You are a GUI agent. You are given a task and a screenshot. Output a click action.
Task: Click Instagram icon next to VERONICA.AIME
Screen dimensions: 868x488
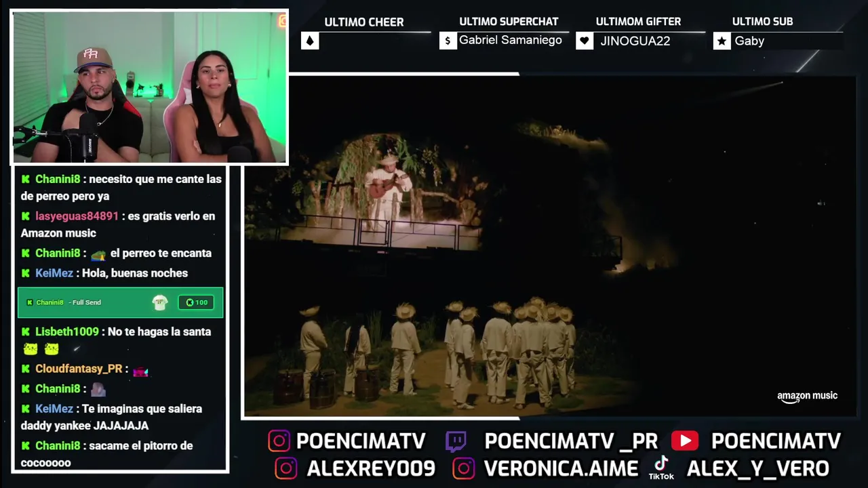pos(464,468)
